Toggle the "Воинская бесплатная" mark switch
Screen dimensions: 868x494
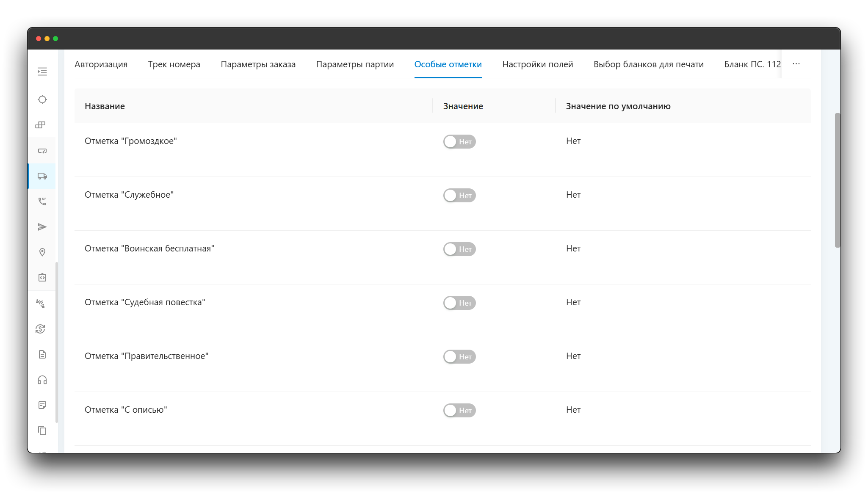tap(459, 249)
